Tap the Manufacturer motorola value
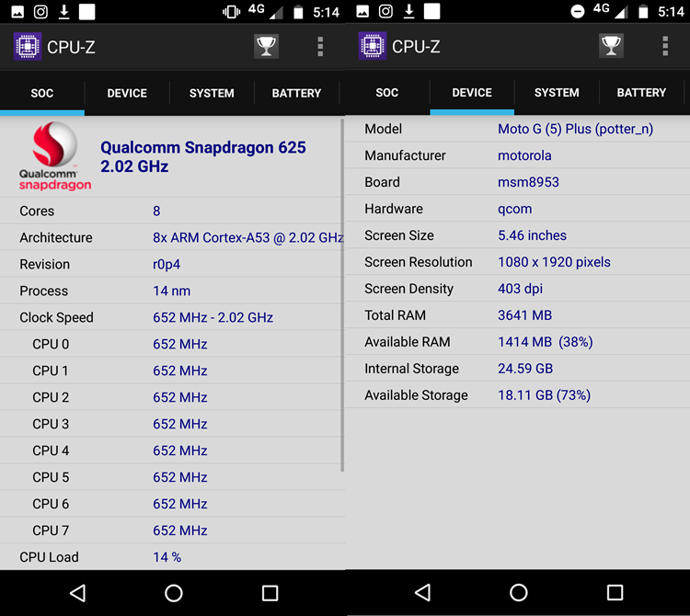The height and width of the screenshot is (616, 690). click(x=524, y=155)
